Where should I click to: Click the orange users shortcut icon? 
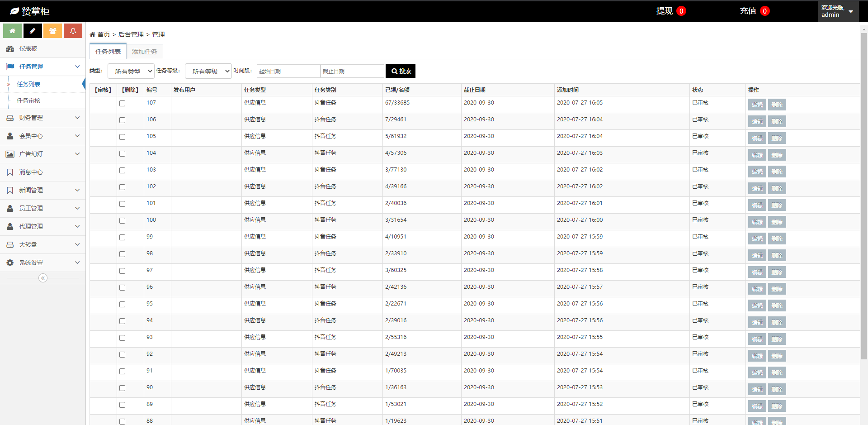[x=53, y=31]
